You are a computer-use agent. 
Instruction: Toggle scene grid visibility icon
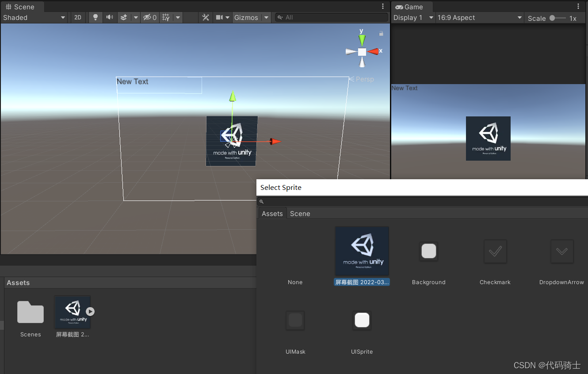click(x=166, y=17)
